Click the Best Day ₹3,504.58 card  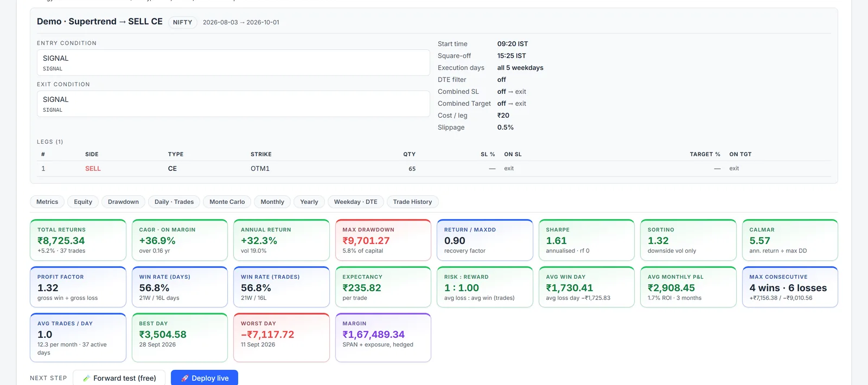[x=180, y=337]
